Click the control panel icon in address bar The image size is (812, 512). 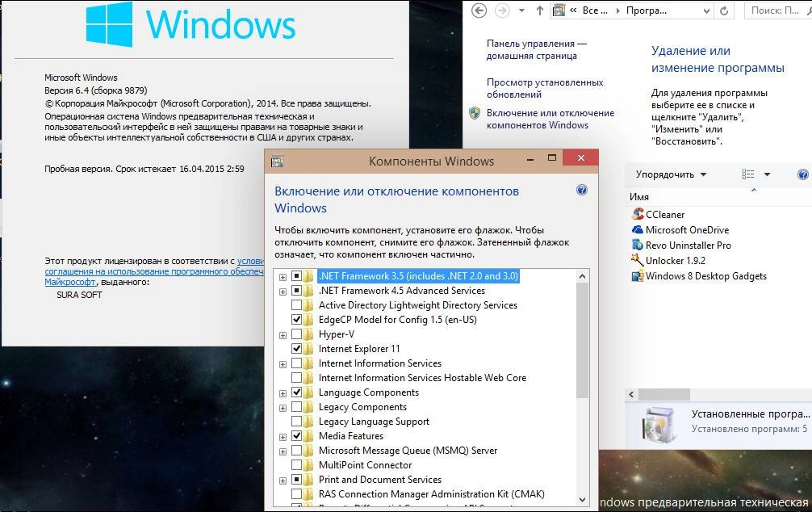pos(559,10)
